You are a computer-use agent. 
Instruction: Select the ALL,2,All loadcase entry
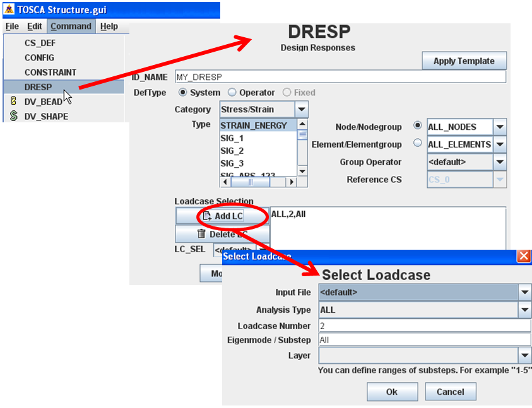[288, 214]
